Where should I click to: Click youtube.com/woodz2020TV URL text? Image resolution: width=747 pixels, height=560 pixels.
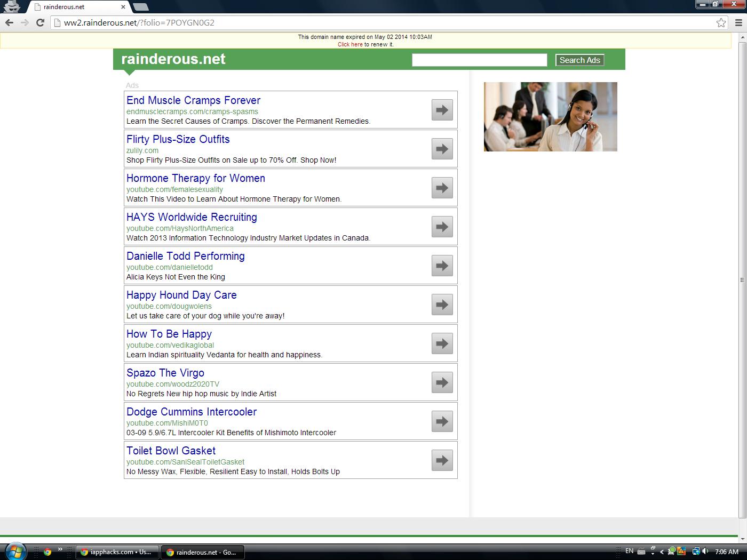(x=173, y=384)
